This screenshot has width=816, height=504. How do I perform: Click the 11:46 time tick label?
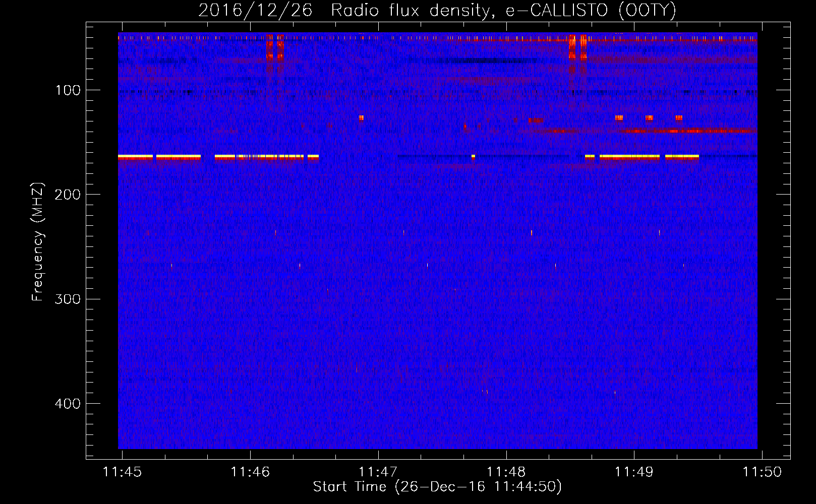pyautogui.click(x=250, y=472)
